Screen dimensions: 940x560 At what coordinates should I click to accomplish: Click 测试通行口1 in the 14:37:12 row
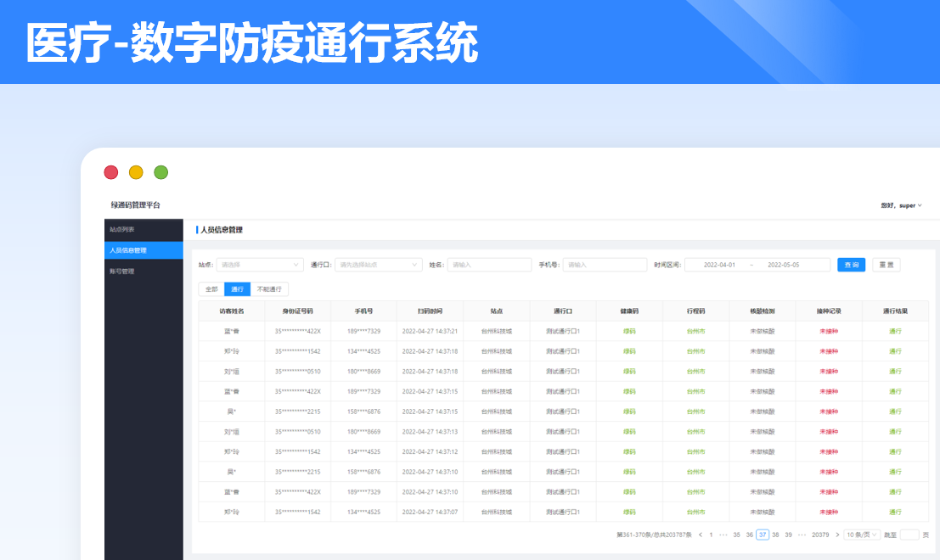click(563, 452)
